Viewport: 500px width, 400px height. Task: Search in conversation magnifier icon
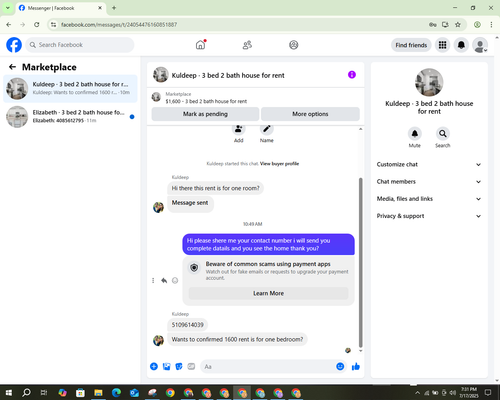(x=443, y=134)
